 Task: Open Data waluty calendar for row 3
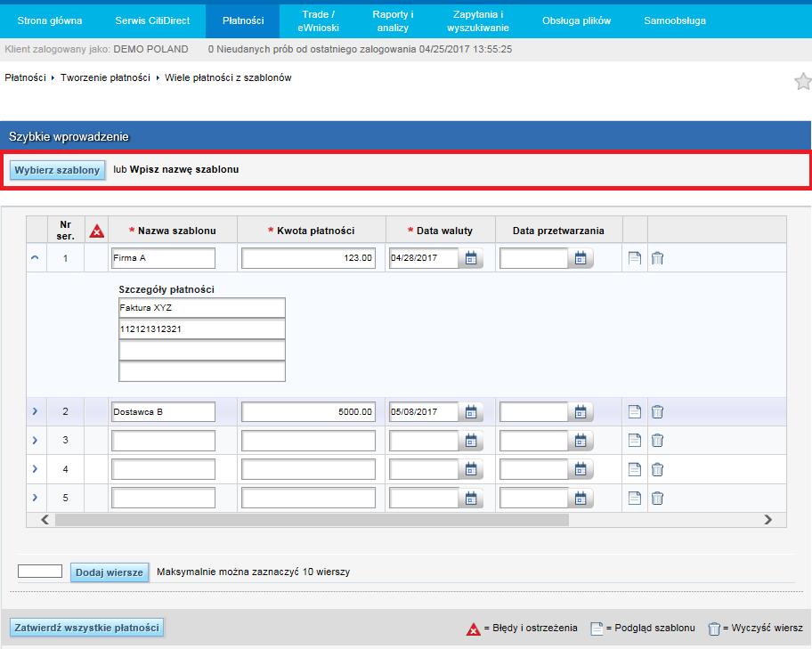coord(471,441)
